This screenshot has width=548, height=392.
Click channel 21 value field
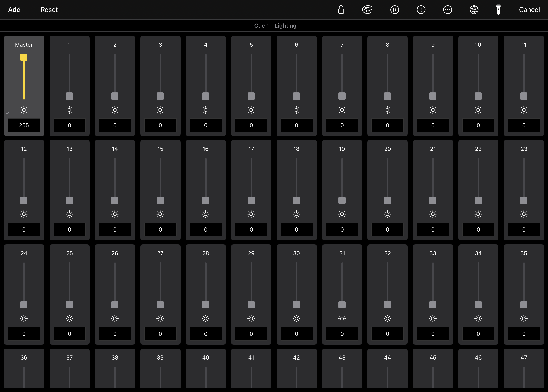433,229
